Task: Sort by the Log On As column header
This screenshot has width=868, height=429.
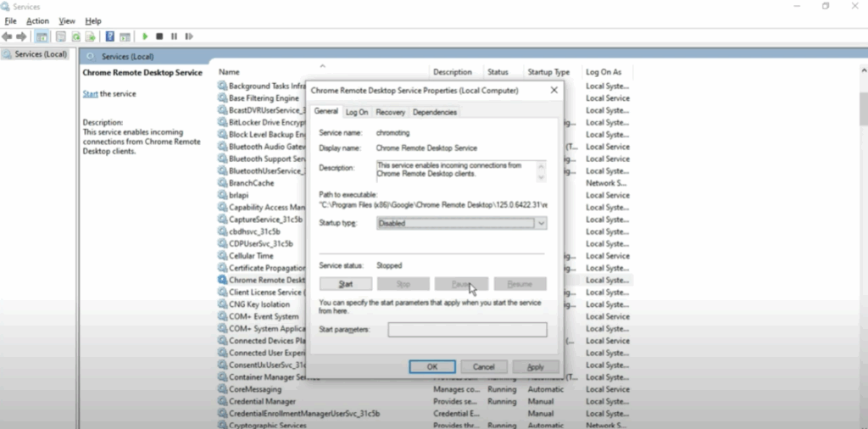Action: tap(604, 72)
